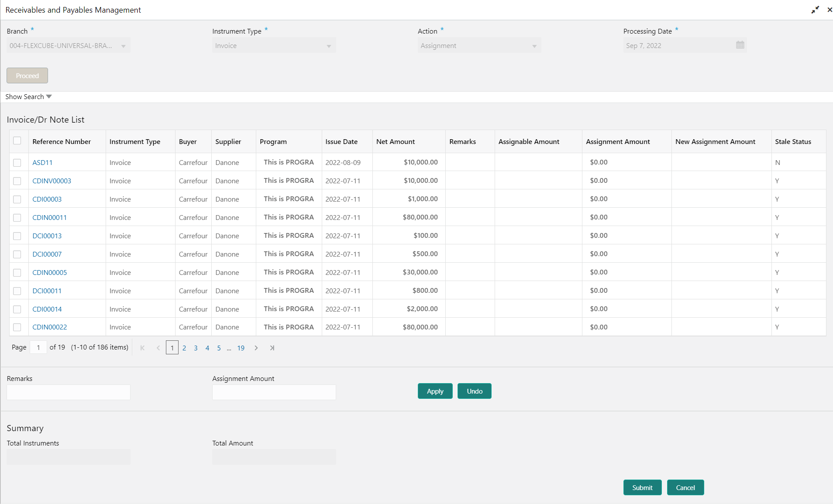Viewport: 833px width, 504px height.
Task: Select current page 1 in pagination
Action: [x=172, y=348]
